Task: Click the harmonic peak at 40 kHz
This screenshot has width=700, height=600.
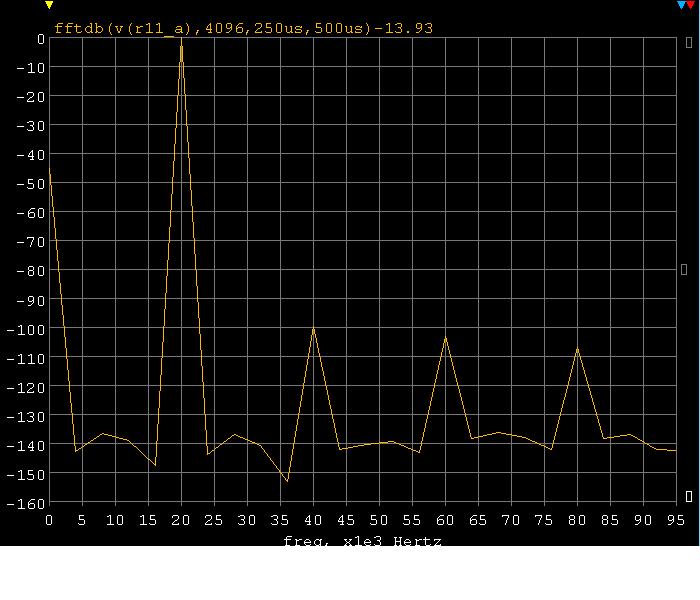Action: click(x=313, y=329)
